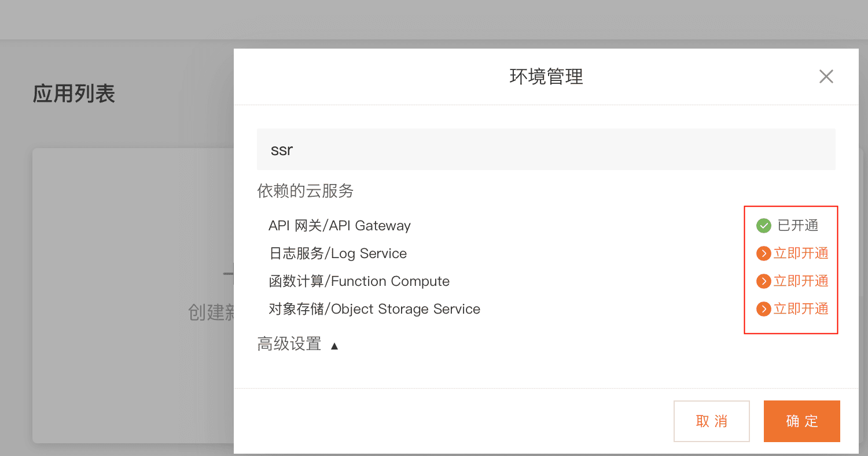
Task: Click the orange arrow icon for Log Service
Action: tap(764, 253)
